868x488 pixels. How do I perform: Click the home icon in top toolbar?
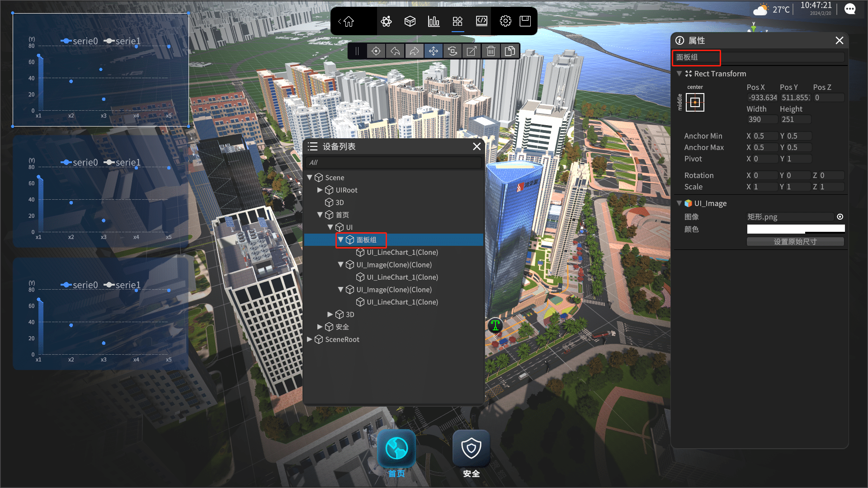tap(349, 21)
